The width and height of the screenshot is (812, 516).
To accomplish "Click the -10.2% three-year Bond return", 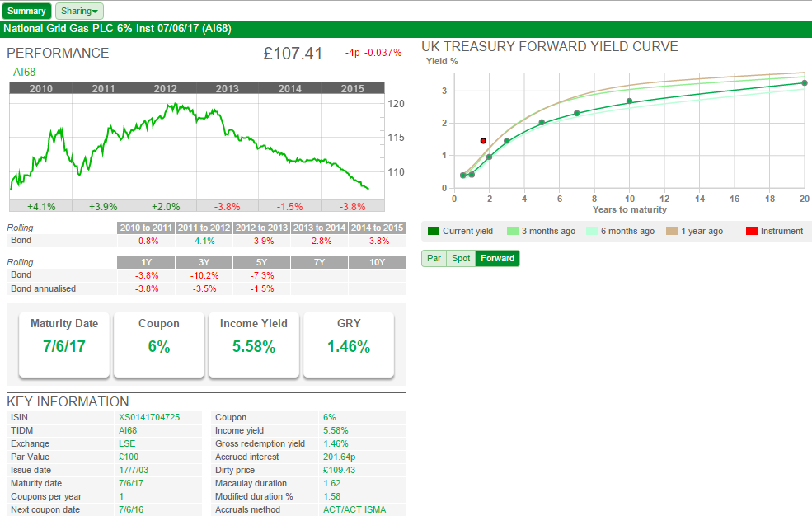I will pyautogui.click(x=204, y=276).
